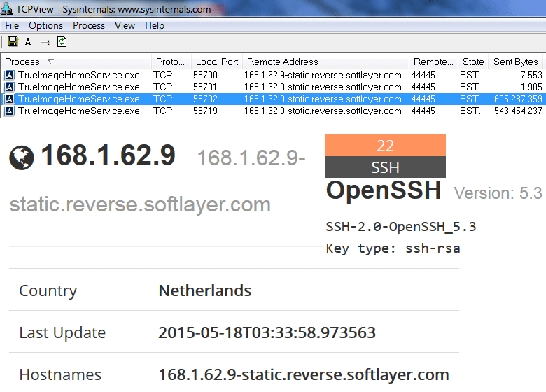Click remote port 44445 in the 55701 row
This screenshot has width=546, height=392.
[423, 87]
